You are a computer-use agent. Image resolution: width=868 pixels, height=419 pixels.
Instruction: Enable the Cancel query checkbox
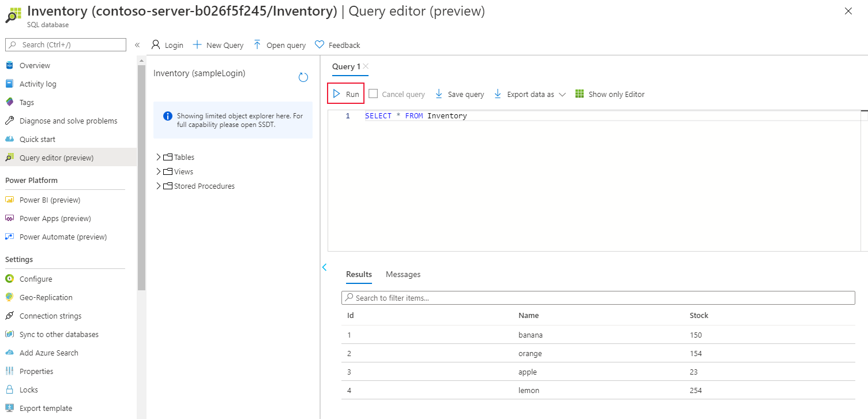click(x=373, y=93)
